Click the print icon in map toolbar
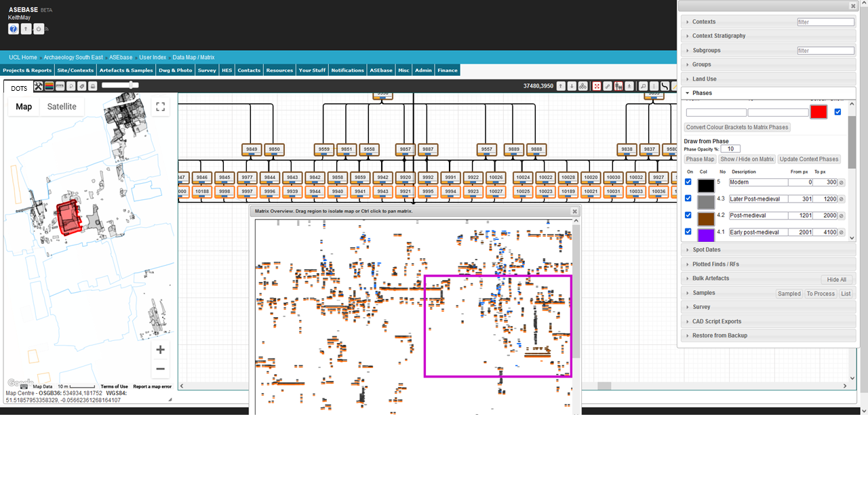 point(92,86)
